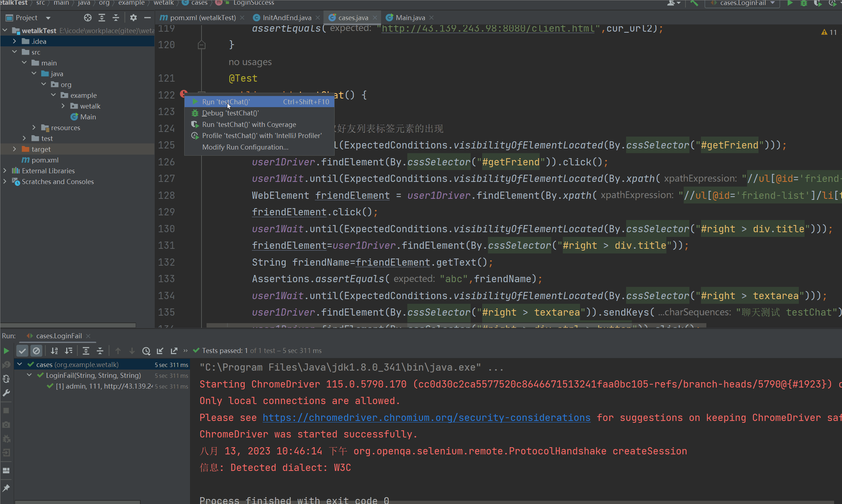Open the cases.LoginFail run configuration dropdown
Image resolution: width=842 pixels, height=504 pixels.
pyautogui.click(x=743, y=3)
